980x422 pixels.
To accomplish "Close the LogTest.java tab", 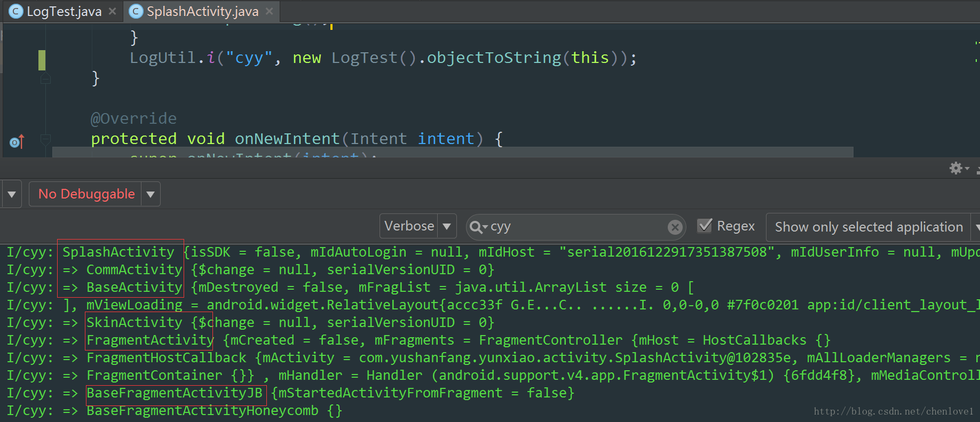I will point(112,11).
